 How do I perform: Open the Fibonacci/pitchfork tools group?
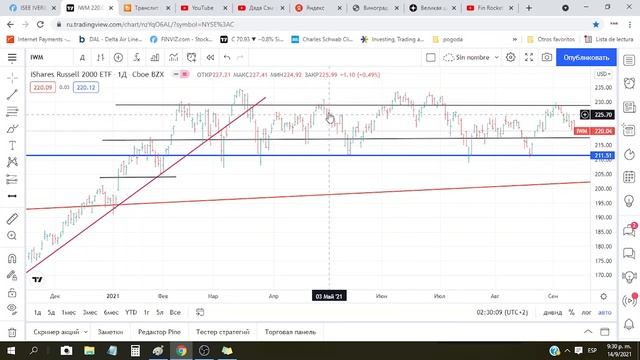(x=12, y=111)
